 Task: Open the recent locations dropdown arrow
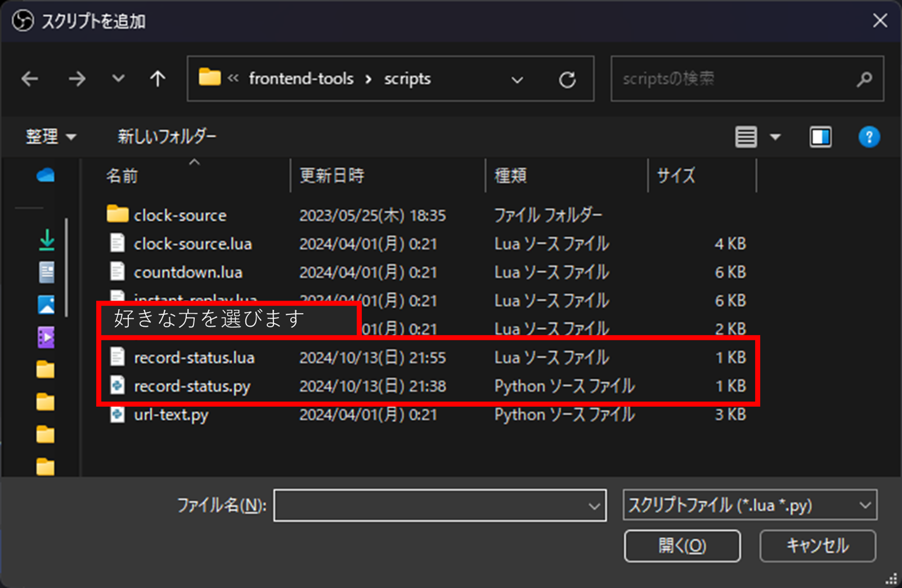click(118, 78)
